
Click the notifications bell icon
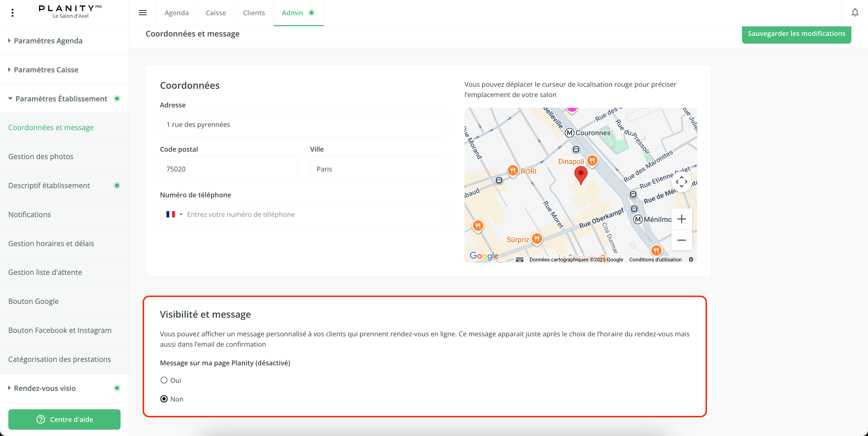click(855, 13)
